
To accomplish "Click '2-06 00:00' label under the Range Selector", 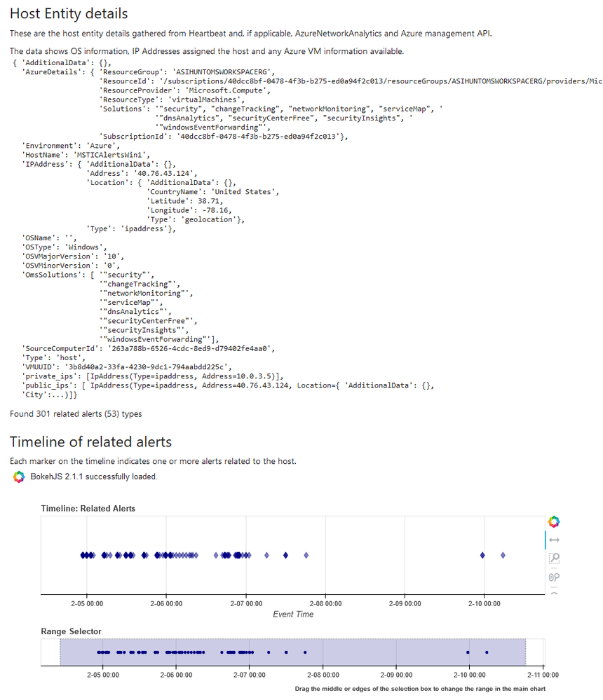I will click(177, 675).
